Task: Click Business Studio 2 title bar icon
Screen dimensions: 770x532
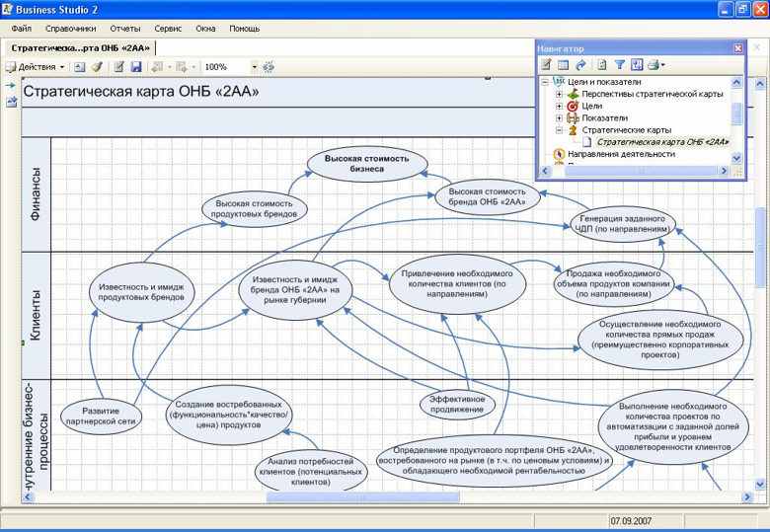Action: pos(6,9)
